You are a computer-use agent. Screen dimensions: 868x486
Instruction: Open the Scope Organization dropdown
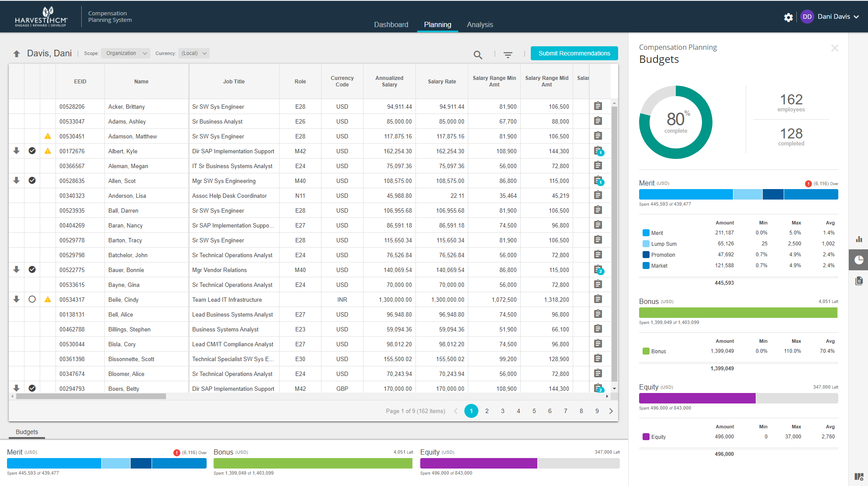pos(126,53)
